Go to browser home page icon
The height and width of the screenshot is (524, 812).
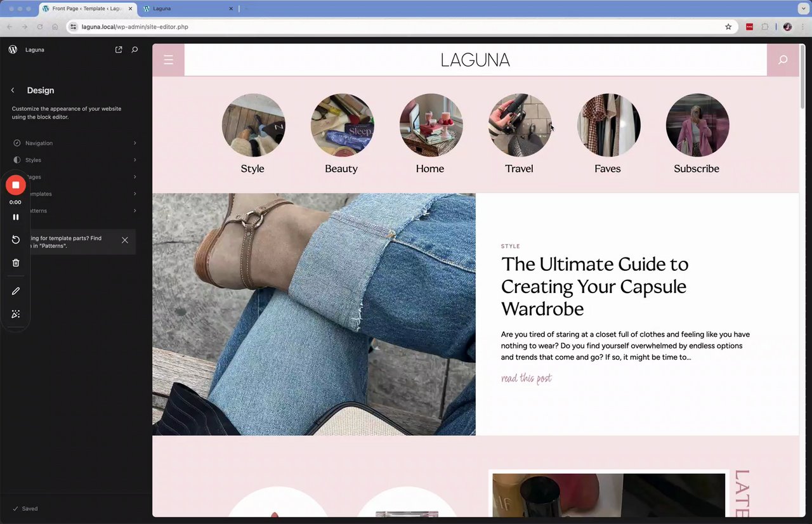point(55,27)
